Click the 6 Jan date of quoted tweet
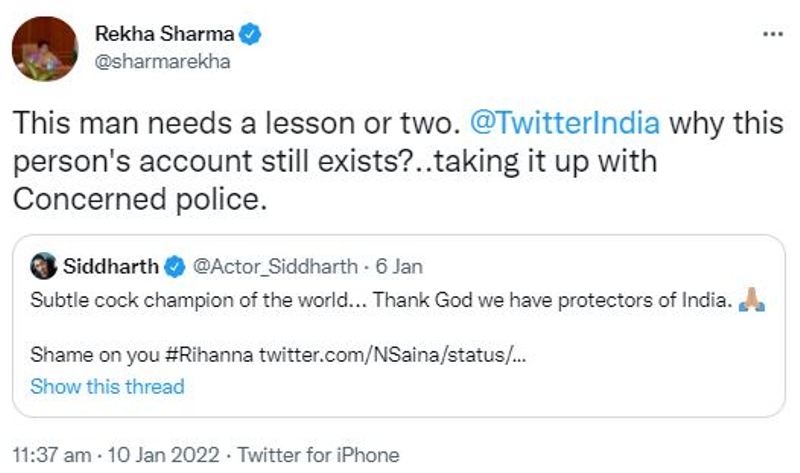 399,267
